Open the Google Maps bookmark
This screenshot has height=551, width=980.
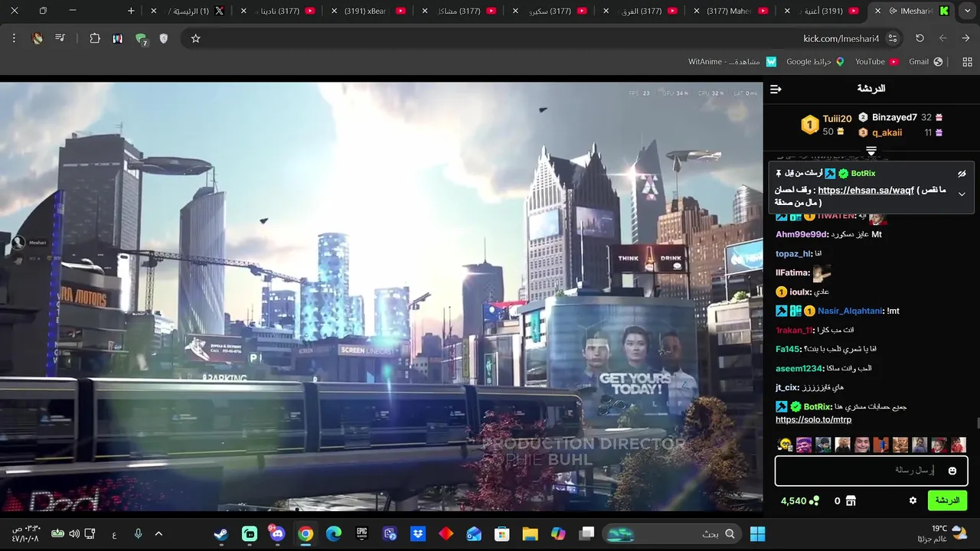pyautogui.click(x=815, y=62)
